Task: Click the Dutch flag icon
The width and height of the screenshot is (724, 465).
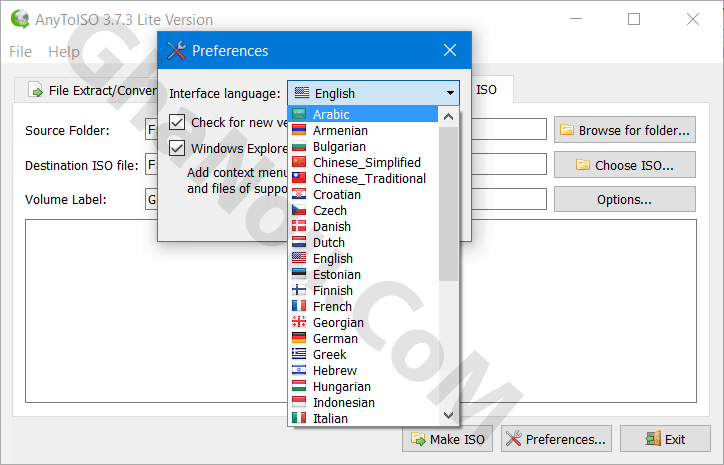Action: [299, 242]
